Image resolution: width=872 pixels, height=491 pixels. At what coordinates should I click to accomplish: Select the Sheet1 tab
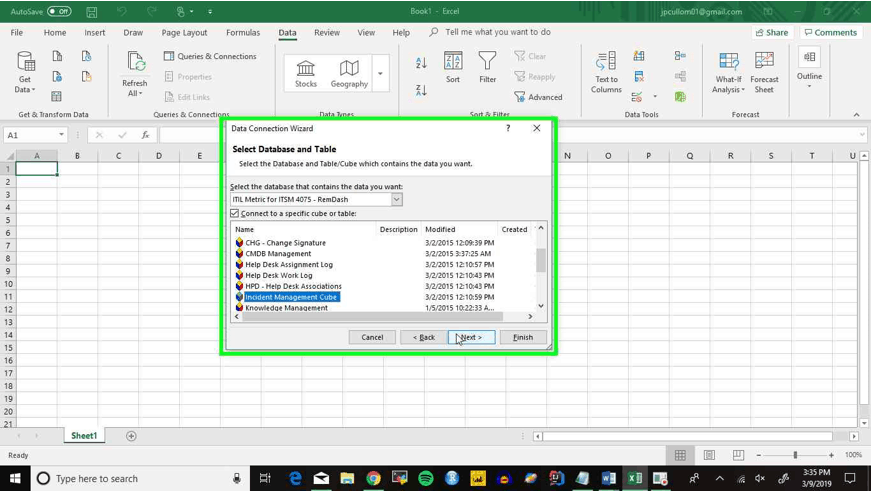84,436
